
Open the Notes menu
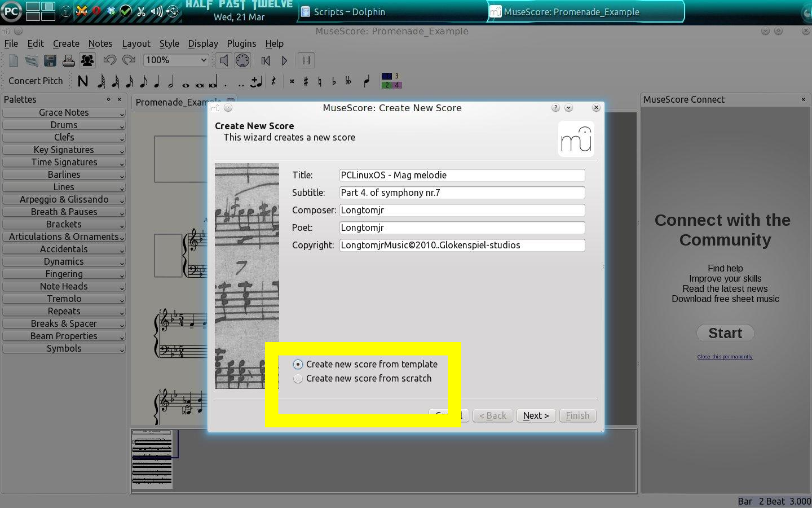100,43
